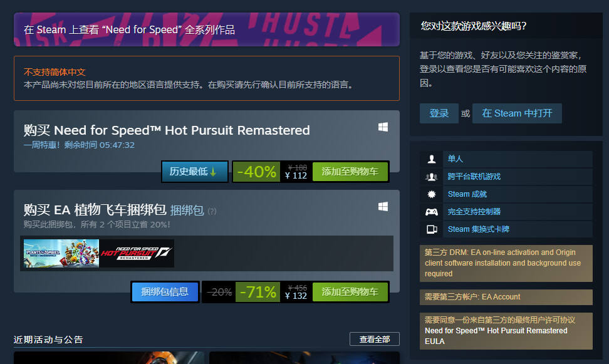Image resolution: width=609 pixels, height=364 pixels.
Task: Add EA bundle to cart for ¥132
Action: 350,292
